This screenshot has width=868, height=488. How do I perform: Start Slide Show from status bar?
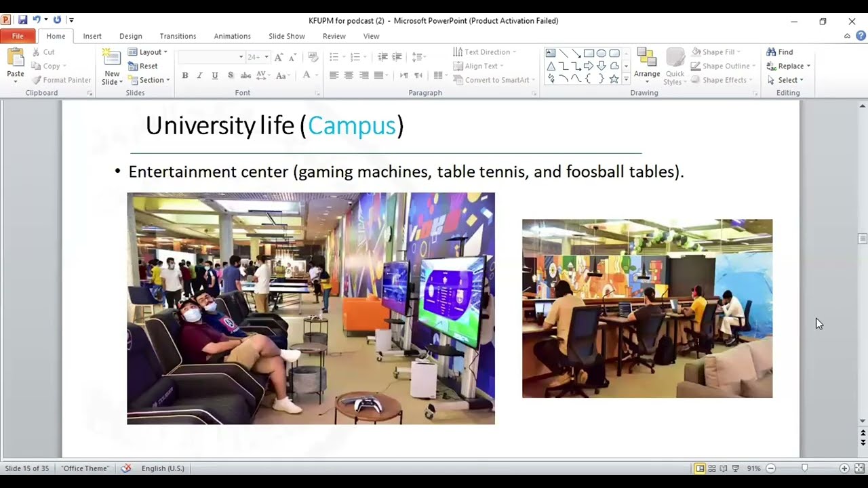(x=736, y=468)
